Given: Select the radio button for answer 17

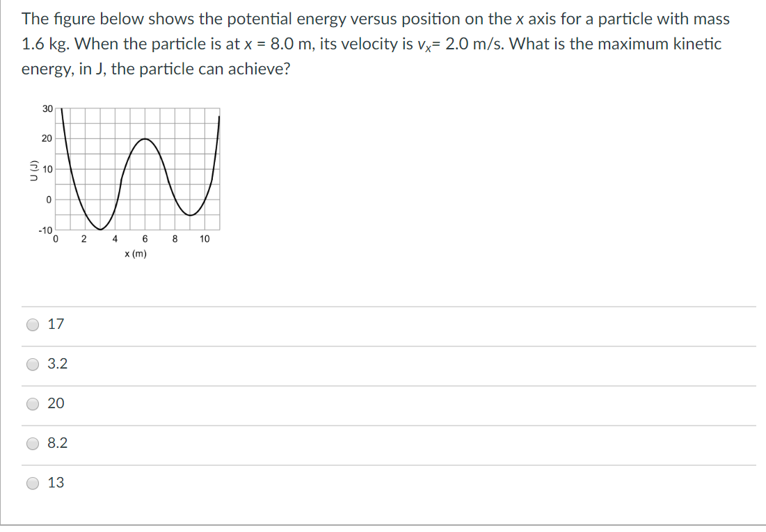Looking at the screenshot, I should pyautogui.click(x=32, y=324).
